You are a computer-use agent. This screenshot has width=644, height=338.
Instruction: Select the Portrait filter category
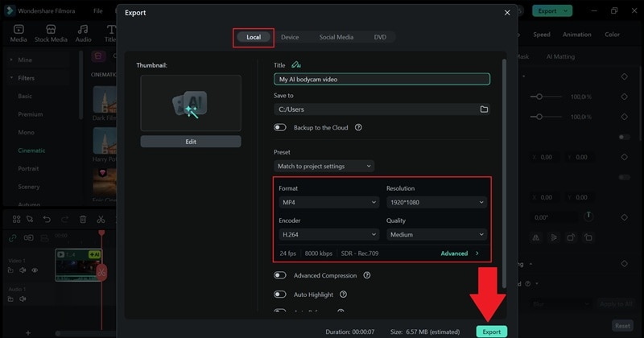click(28, 168)
